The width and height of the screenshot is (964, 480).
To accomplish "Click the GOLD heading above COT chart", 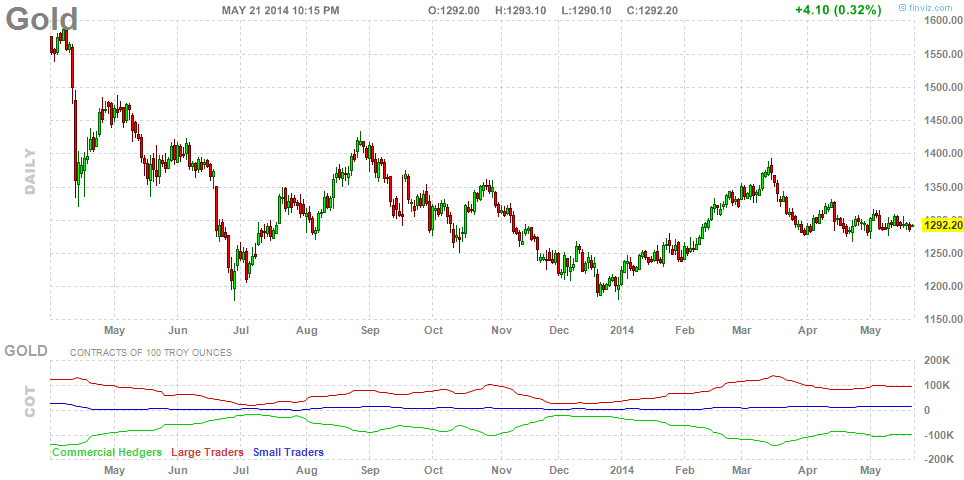I will point(26,351).
